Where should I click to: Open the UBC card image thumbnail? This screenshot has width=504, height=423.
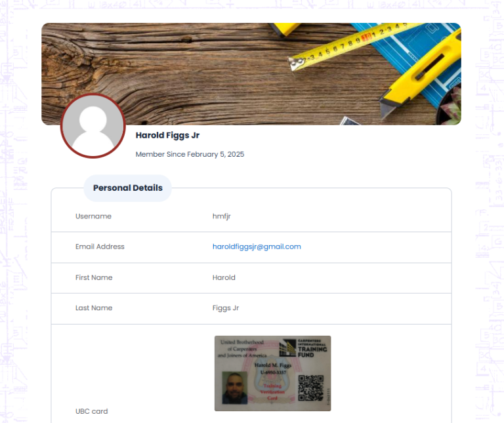[x=272, y=374]
